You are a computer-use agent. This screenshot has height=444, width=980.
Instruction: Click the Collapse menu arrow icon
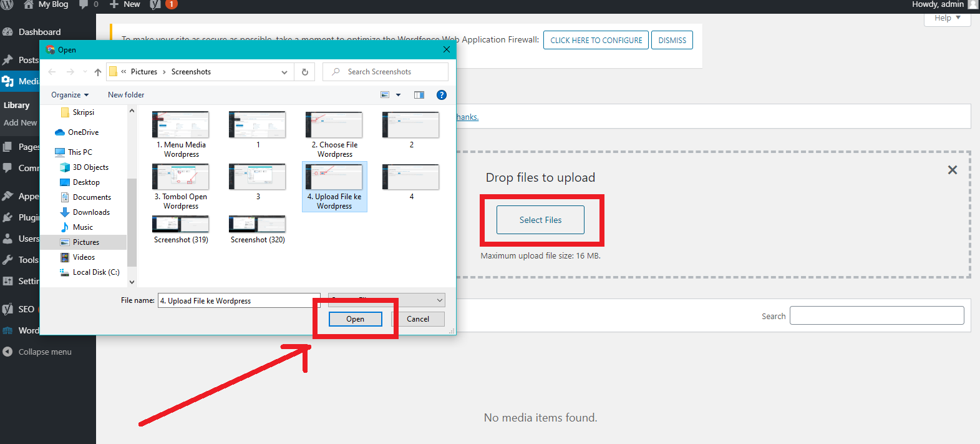7,352
